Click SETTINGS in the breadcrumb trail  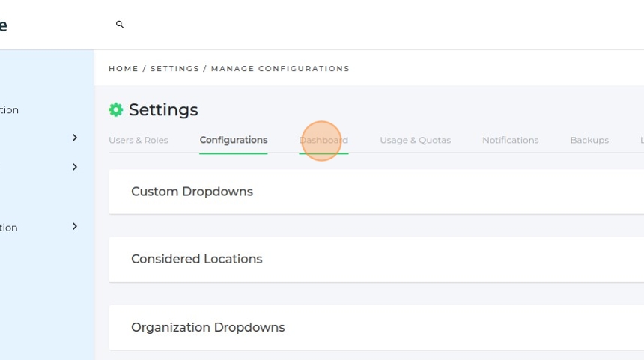pos(175,69)
